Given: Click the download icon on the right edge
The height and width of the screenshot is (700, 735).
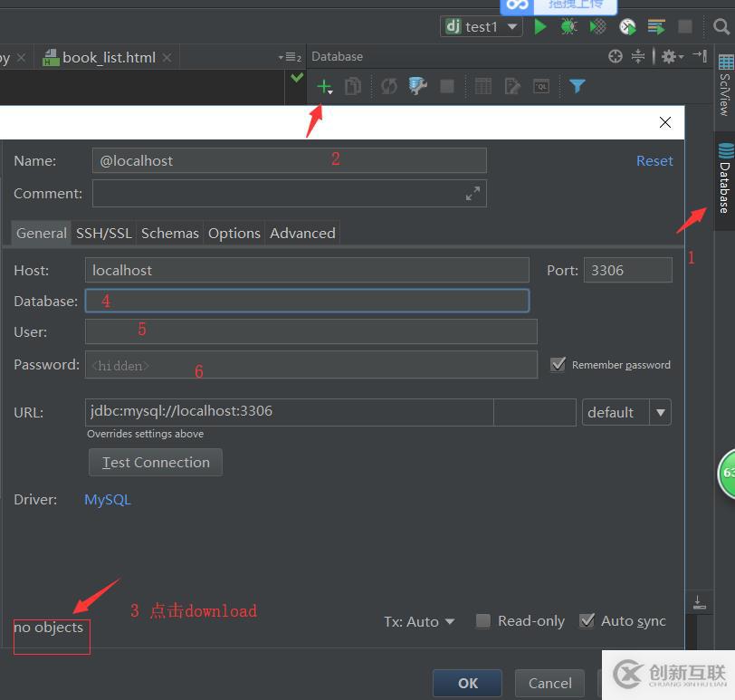Looking at the screenshot, I should click(x=699, y=602).
